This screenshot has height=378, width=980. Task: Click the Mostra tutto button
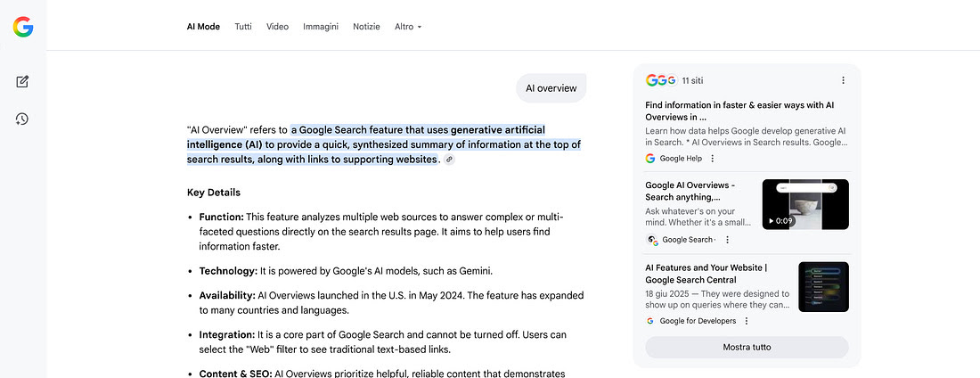[747, 347]
